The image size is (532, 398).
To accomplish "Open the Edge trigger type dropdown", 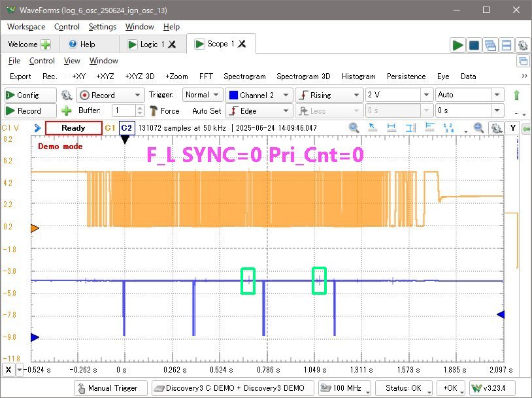I will point(259,110).
